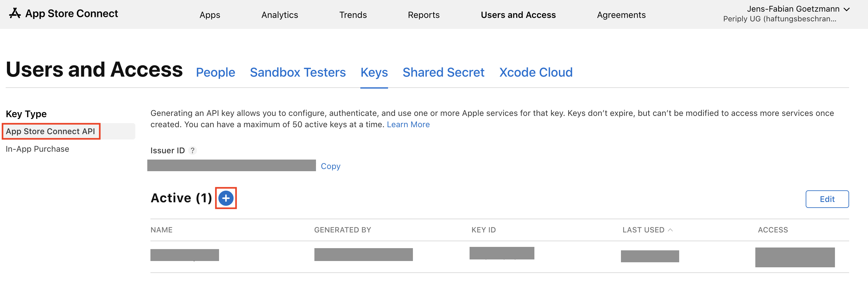Click the App Store Connect logo icon
The height and width of the screenshot is (294, 868).
tap(15, 14)
